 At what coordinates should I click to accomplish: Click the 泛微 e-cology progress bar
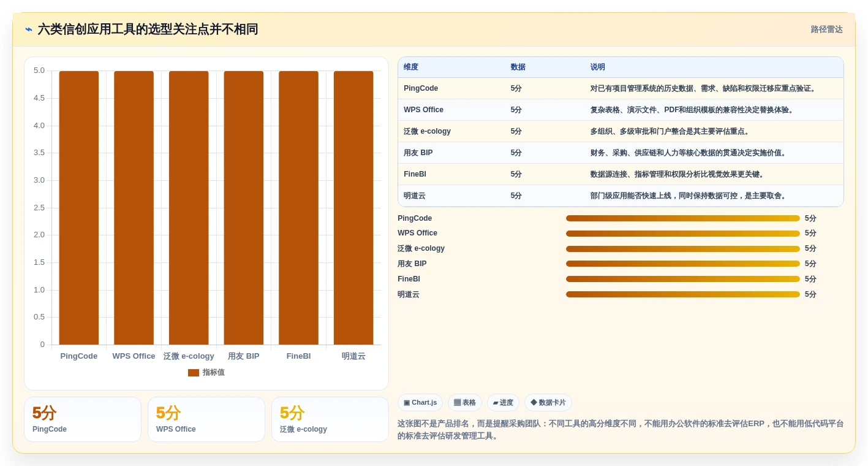click(x=683, y=248)
